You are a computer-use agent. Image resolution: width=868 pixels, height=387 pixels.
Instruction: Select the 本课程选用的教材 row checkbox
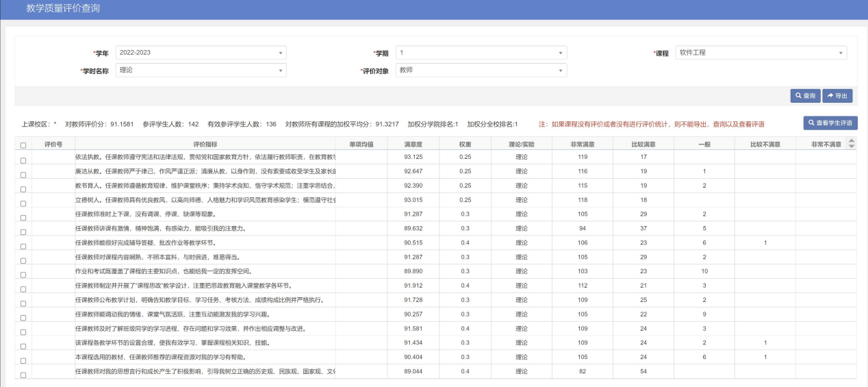[23, 360]
